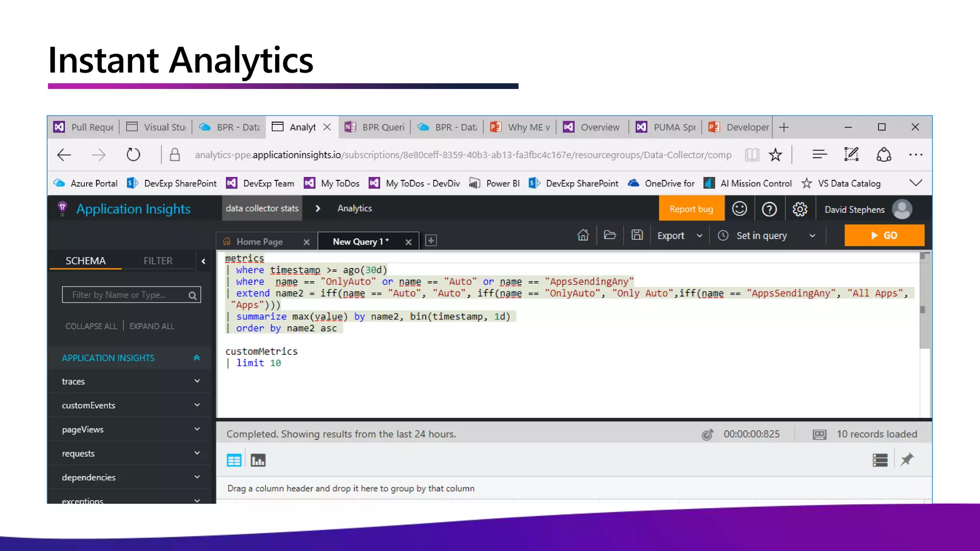Click search icon in schema filter
Screen dimensions: 980x551
point(192,295)
